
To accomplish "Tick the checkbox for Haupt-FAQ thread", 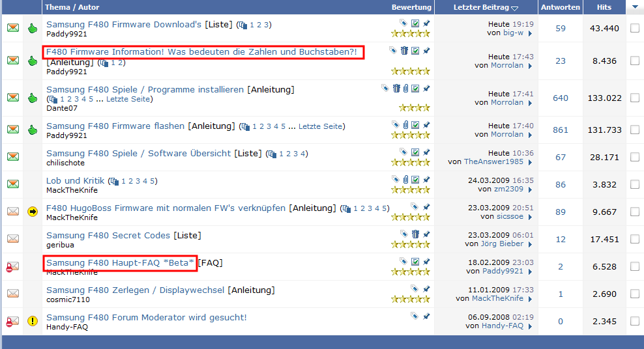I will [635, 266].
